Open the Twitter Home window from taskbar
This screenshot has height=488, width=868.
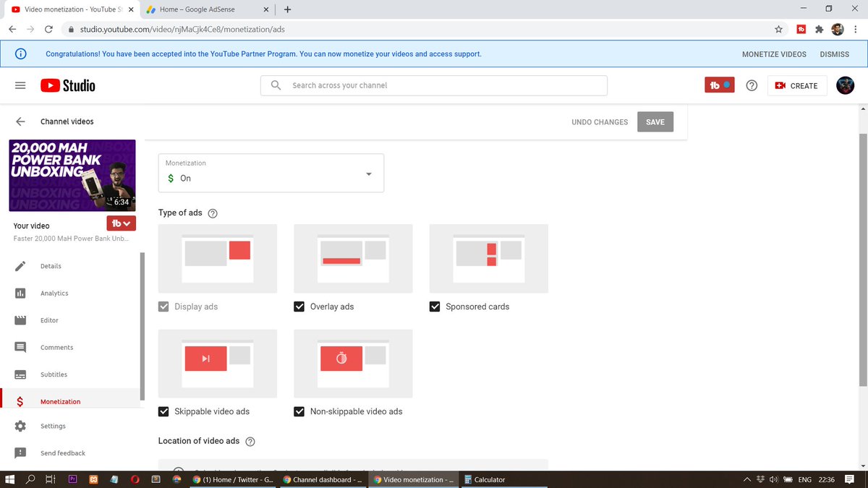233,479
